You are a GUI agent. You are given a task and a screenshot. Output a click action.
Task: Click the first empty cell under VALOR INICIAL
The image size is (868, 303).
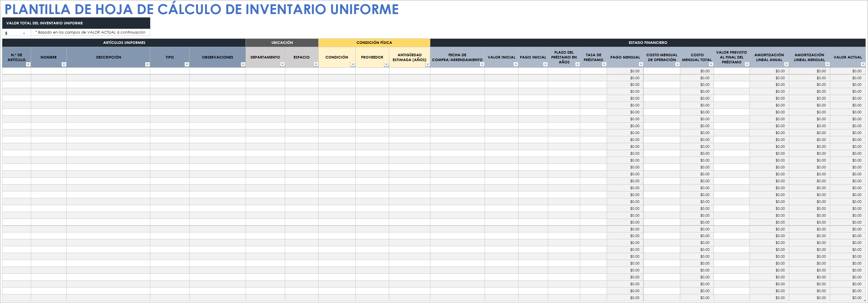coord(501,71)
